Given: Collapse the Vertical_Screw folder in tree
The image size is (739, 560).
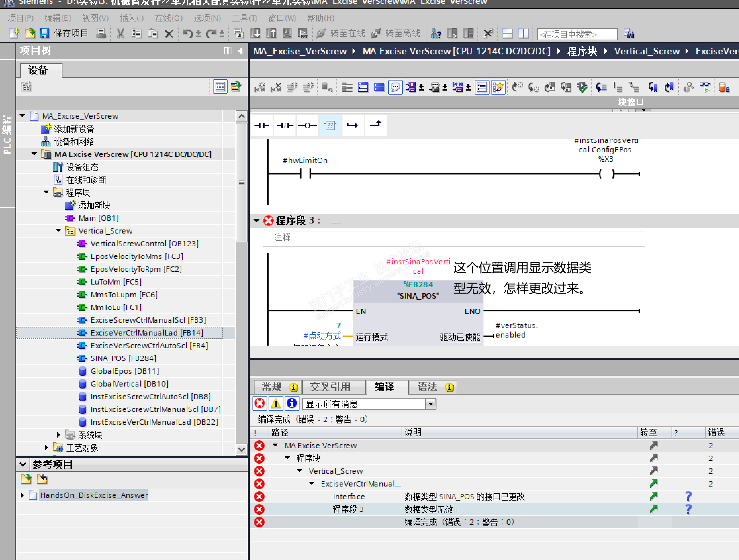Looking at the screenshot, I should point(58,231).
